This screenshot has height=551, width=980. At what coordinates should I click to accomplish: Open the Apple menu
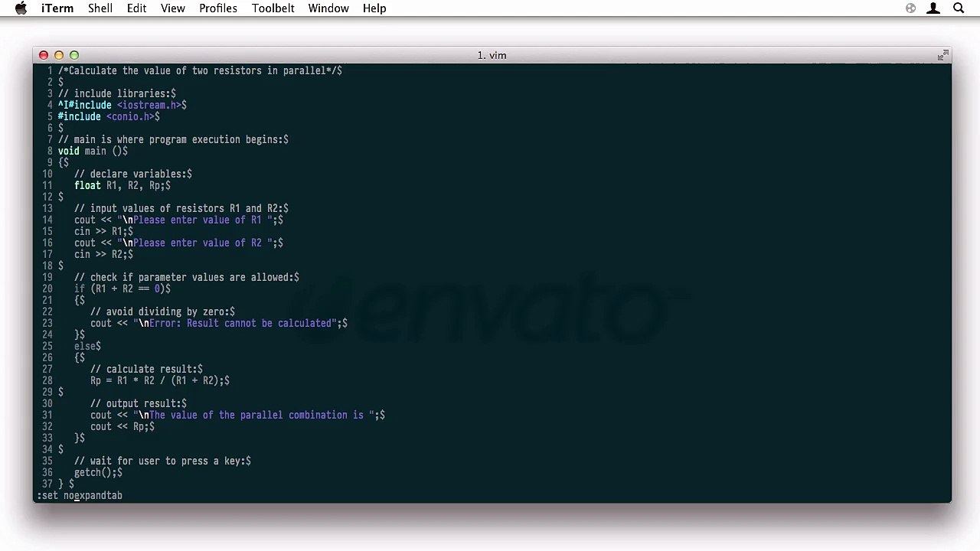pos(21,8)
